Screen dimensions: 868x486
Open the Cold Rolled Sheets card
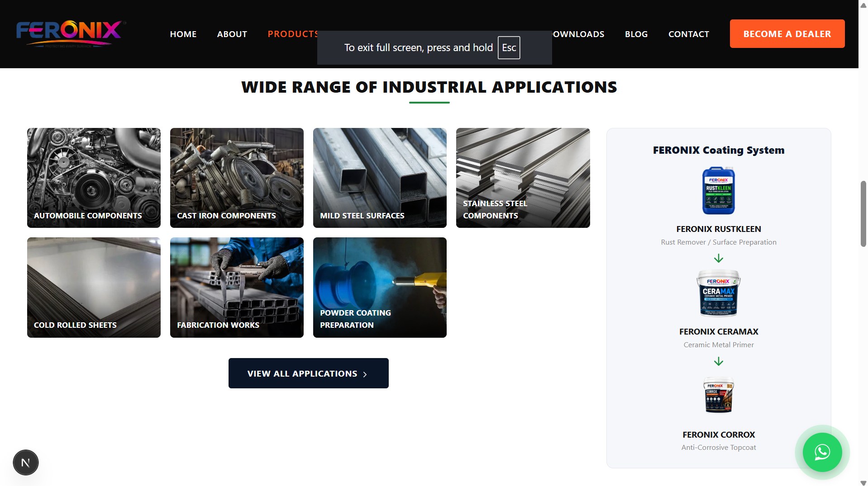(x=94, y=288)
